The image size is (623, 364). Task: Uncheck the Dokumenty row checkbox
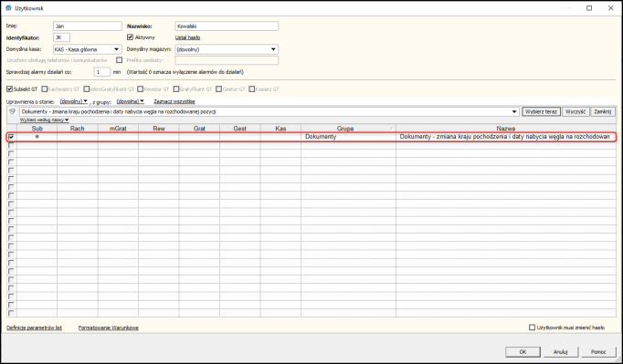point(11,137)
